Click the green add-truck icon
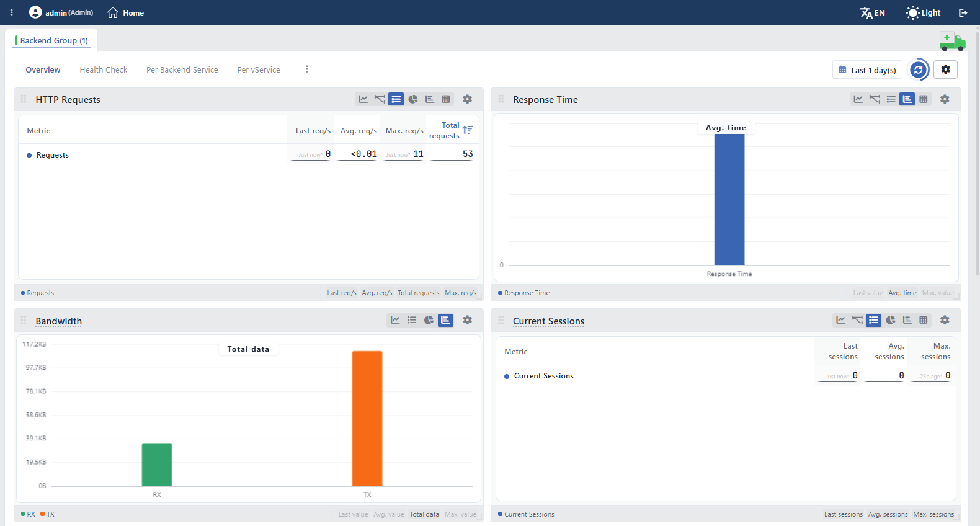 [x=952, y=42]
